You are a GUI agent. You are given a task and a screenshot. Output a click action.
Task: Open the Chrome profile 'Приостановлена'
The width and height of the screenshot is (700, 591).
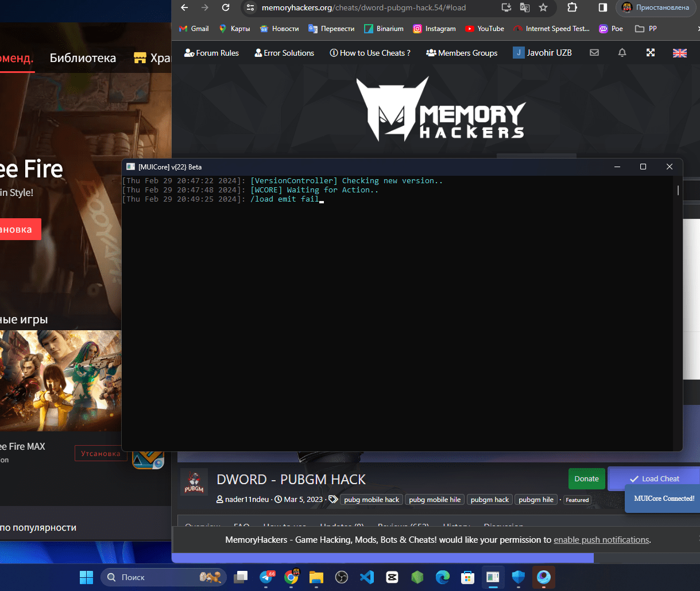(656, 7)
